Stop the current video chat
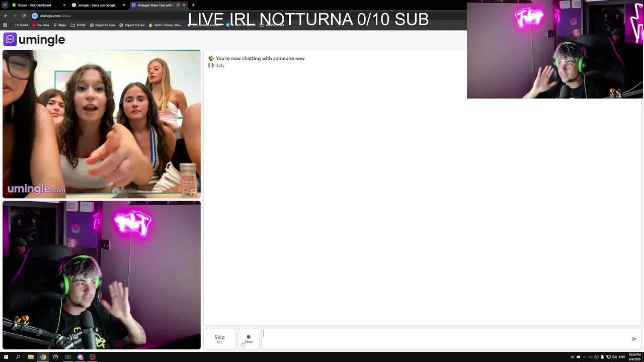 click(x=249, y=339)
